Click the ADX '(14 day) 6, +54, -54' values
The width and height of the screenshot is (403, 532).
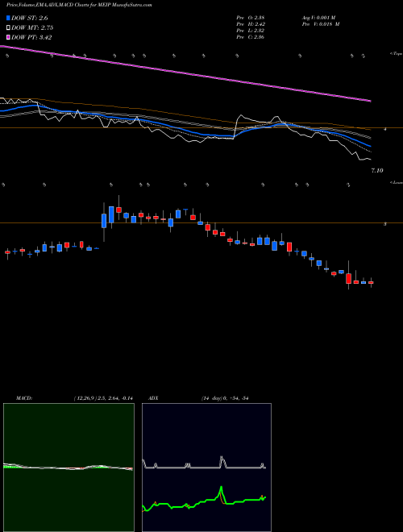225,398
